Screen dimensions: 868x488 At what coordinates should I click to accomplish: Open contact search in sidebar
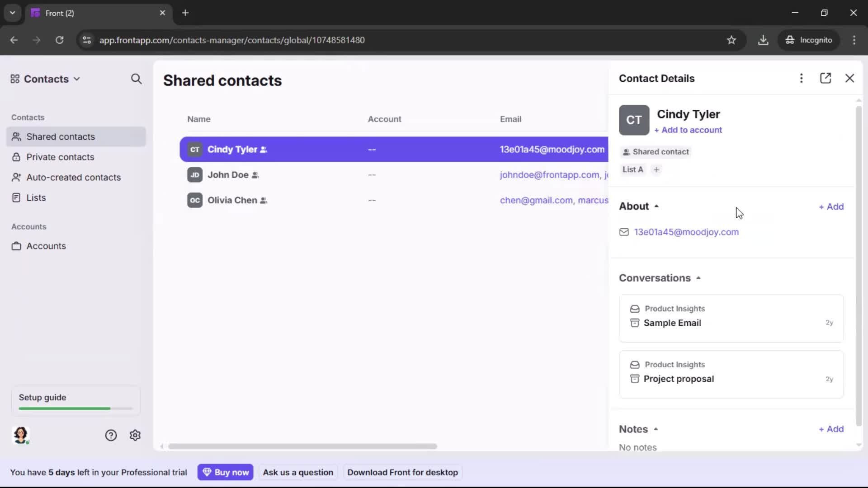[x=137, y=79]
